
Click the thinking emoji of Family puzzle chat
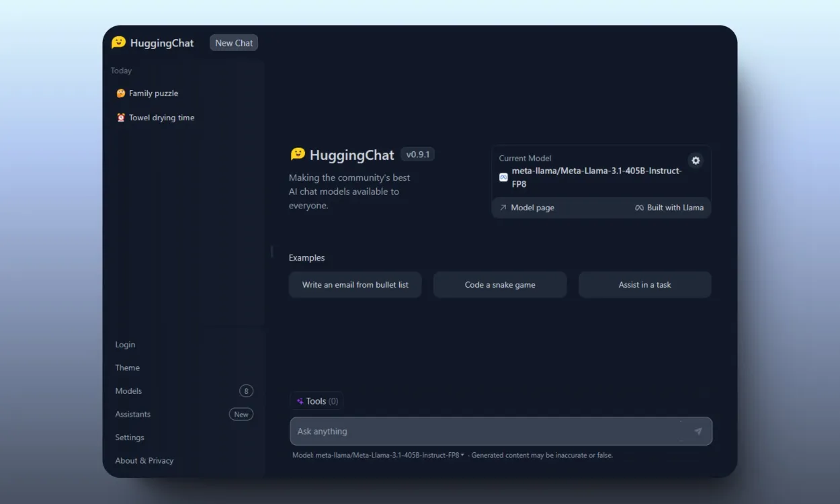click(x=121, y=93)
